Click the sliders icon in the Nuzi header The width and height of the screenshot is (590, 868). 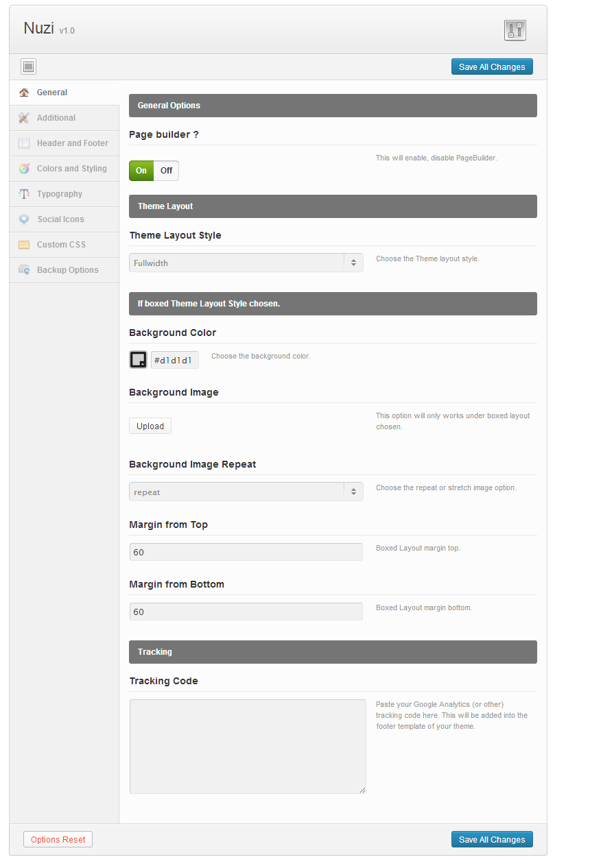click(x=515, y=30)
